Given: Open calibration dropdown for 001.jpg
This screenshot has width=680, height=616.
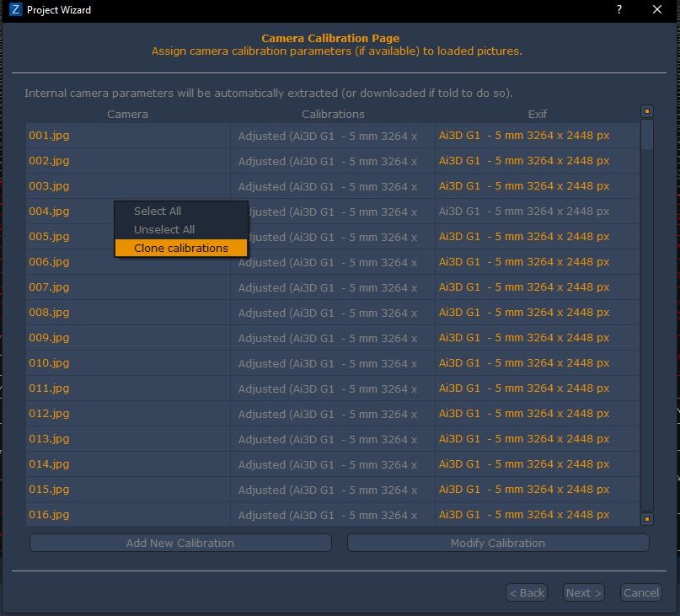Looking at the screenshot, I should (332, 136).
